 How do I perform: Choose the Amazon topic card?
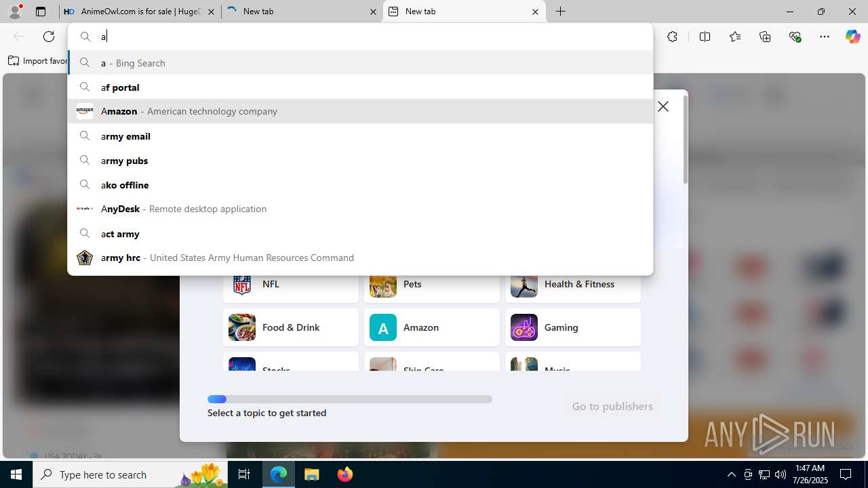coord(432,327)
